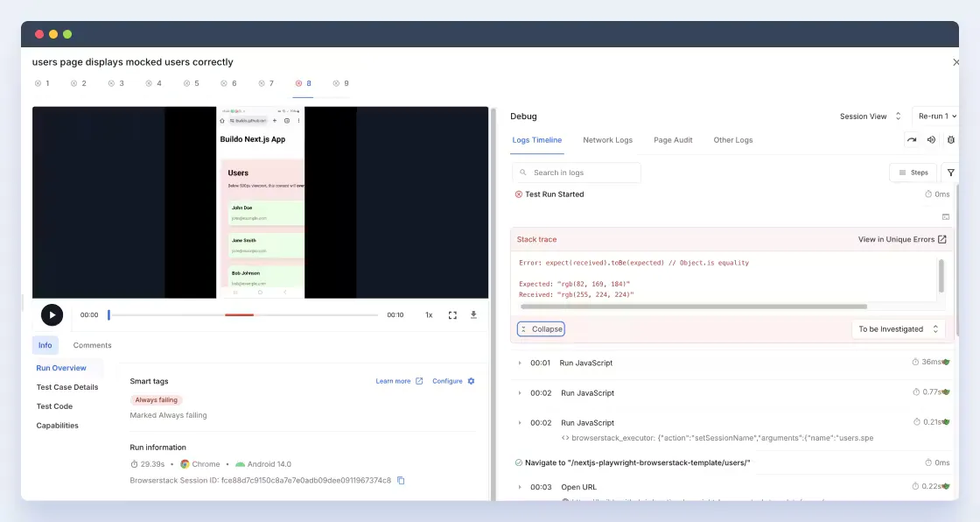Expand the 00:02 Run JavaScript 0.21s log
Screen dimensions: 980x522
click(520, 423)
